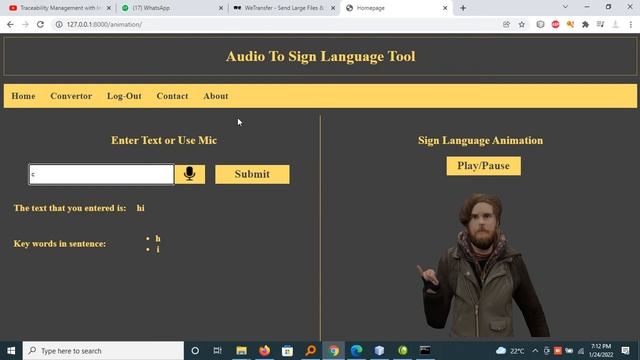Click the entered text value 'hi'

[140, 208]
